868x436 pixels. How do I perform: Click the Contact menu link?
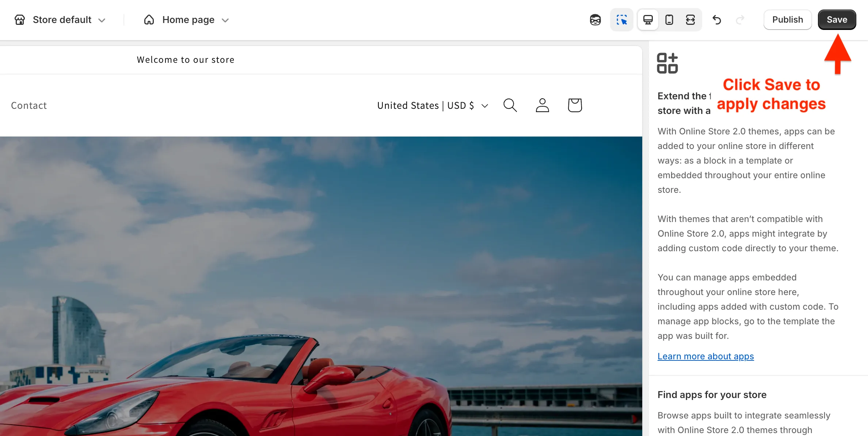[x=29, y=106]
